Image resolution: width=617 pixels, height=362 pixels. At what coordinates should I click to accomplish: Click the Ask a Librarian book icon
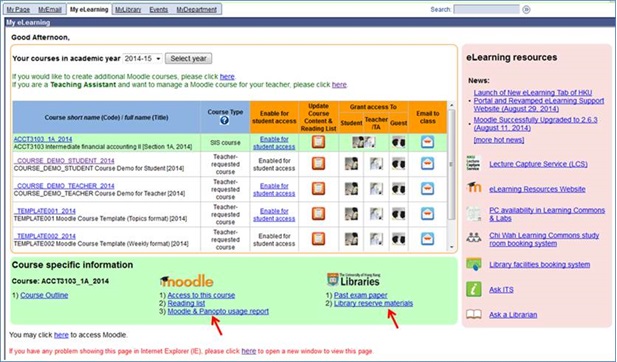473,314
